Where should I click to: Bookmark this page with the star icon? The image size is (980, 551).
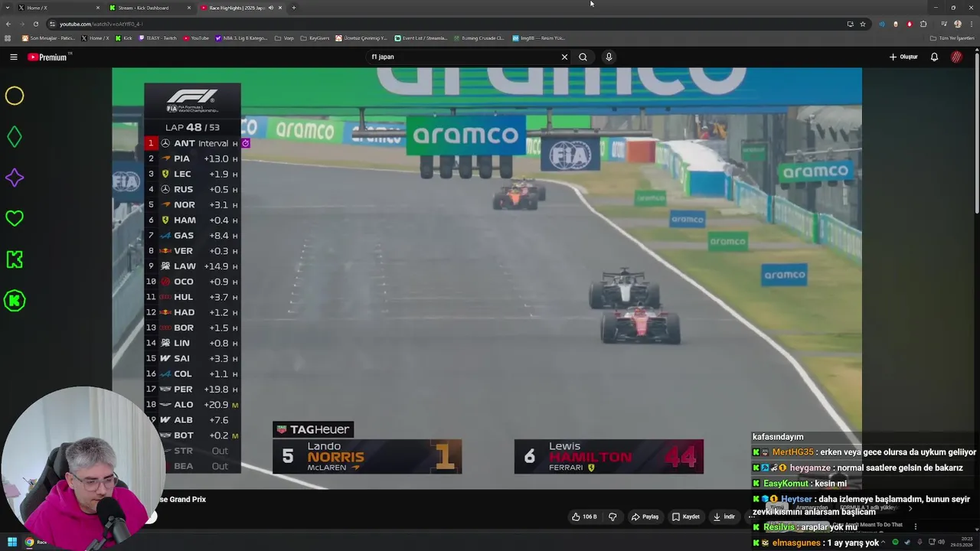pyautogui.click(x=863, y=24)
